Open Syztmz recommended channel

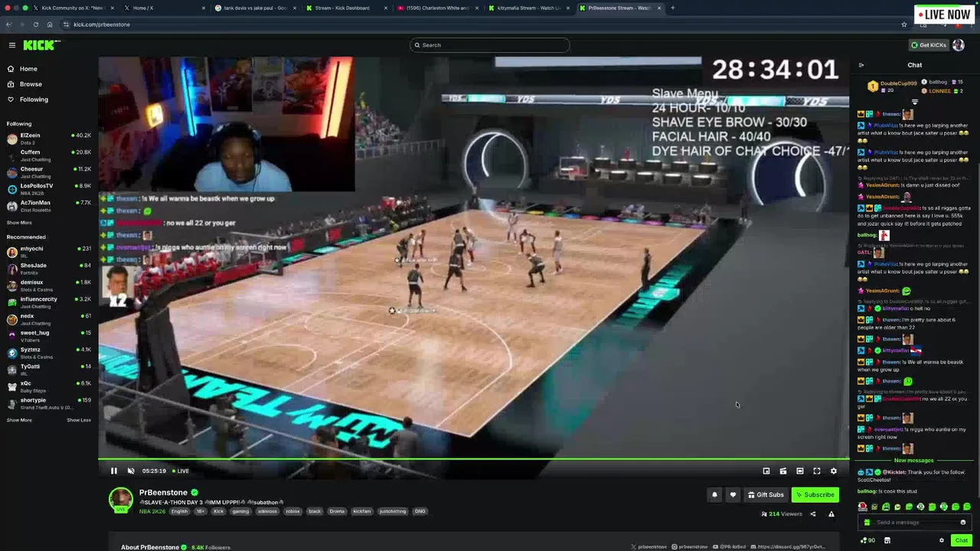49,353
